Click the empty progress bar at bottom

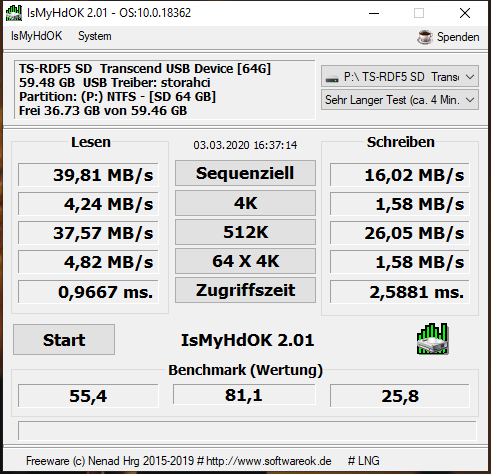tap(247, 431)
